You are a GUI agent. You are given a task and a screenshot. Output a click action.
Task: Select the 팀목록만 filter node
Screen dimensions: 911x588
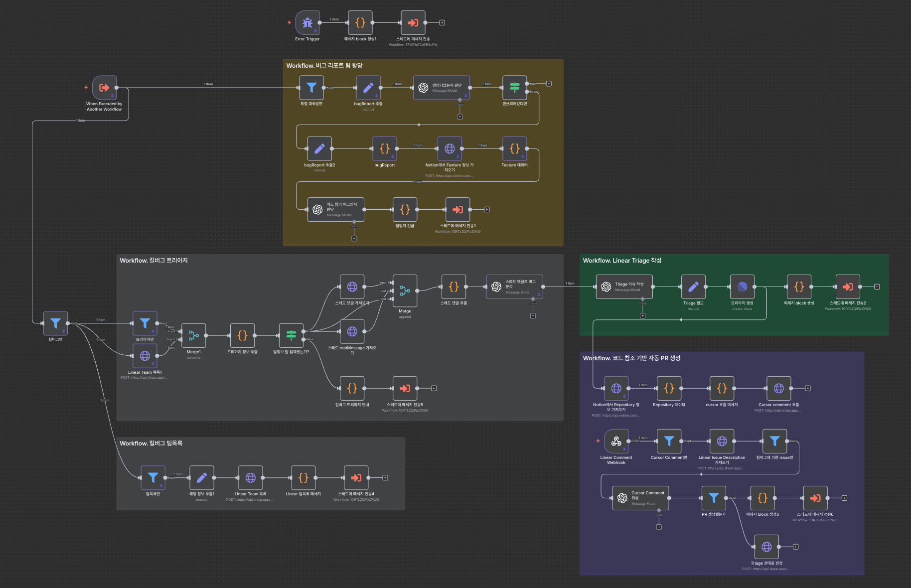153,478
